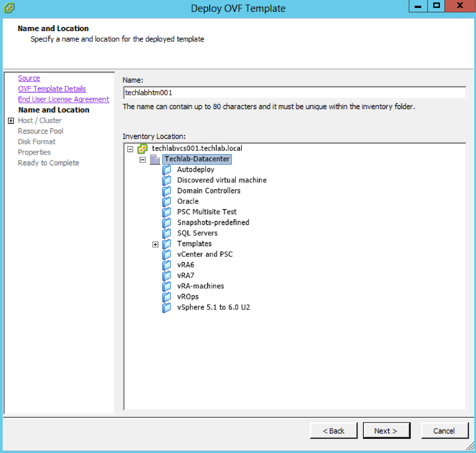Click the vCenter server icon beside techlabvcs001.techlab.local
Screen dimensions: 476x453
(142, 148)
